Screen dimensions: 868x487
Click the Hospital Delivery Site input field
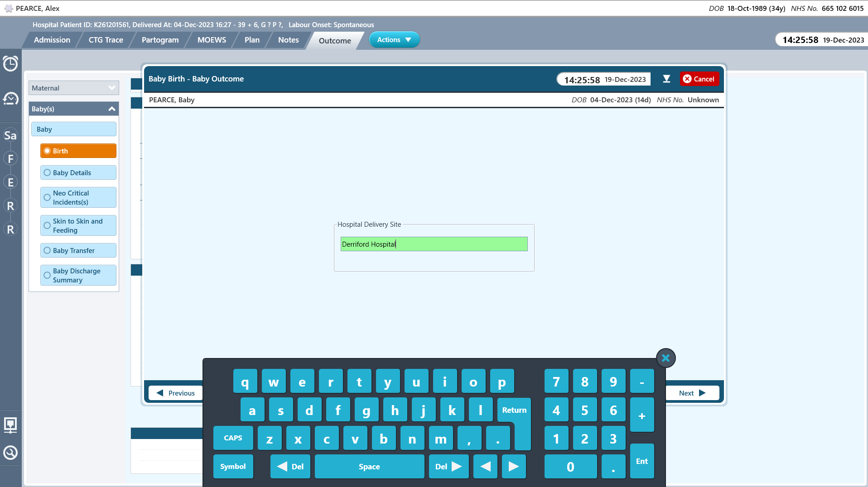(434, 244)
